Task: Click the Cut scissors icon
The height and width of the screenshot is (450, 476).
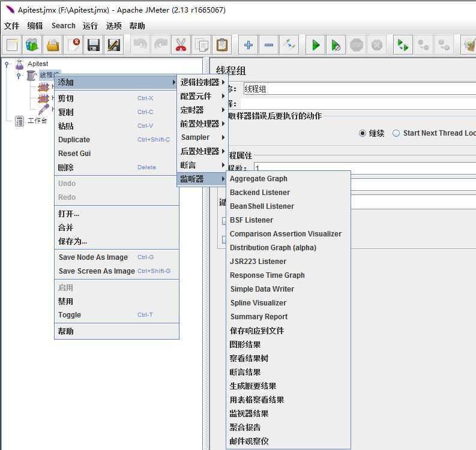Action: [181, 45]
